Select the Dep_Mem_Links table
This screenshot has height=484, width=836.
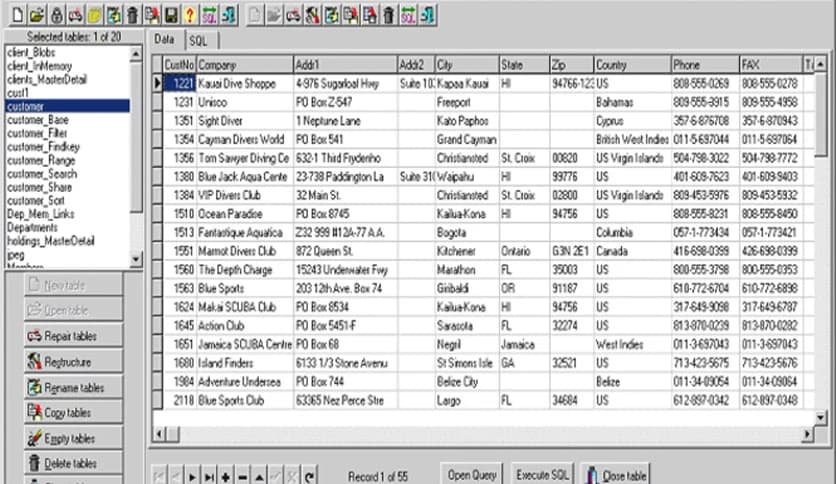pyautogui.click(x=68, y=214)
